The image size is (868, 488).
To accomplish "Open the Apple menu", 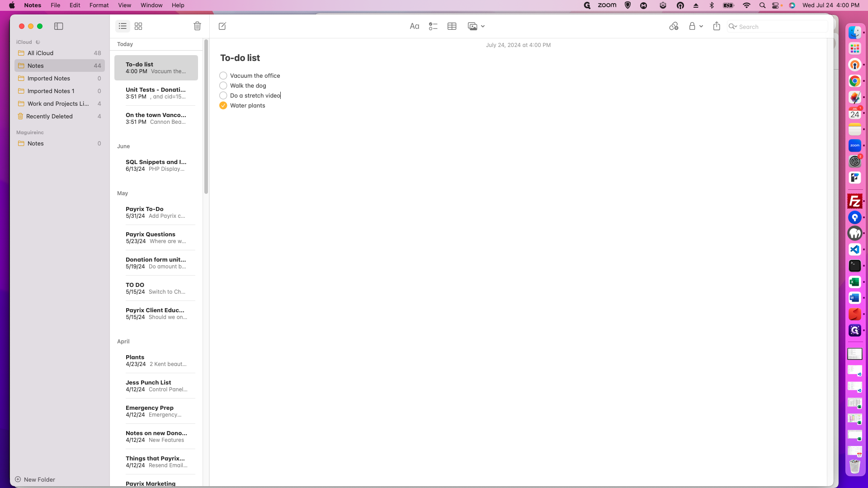I will [x=12, y=5].
